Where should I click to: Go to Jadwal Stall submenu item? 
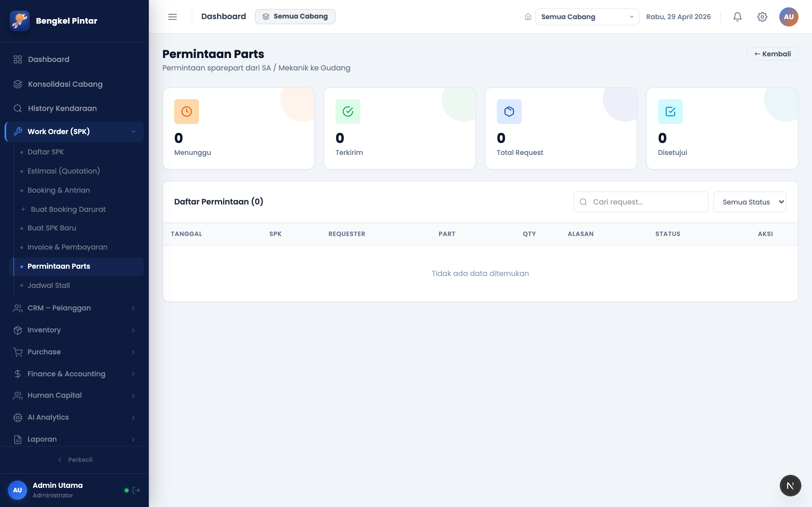tap(49, 285)
